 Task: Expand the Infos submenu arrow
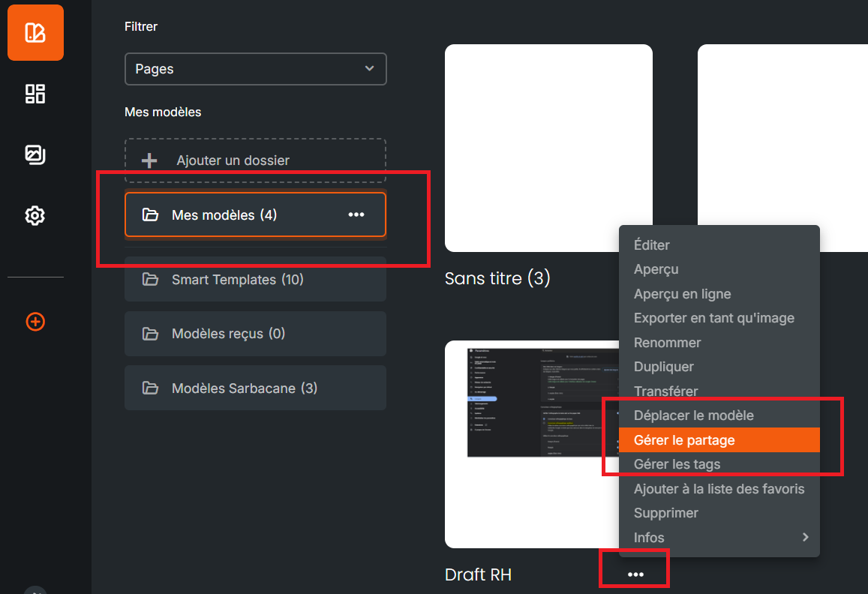coord(806,537)
